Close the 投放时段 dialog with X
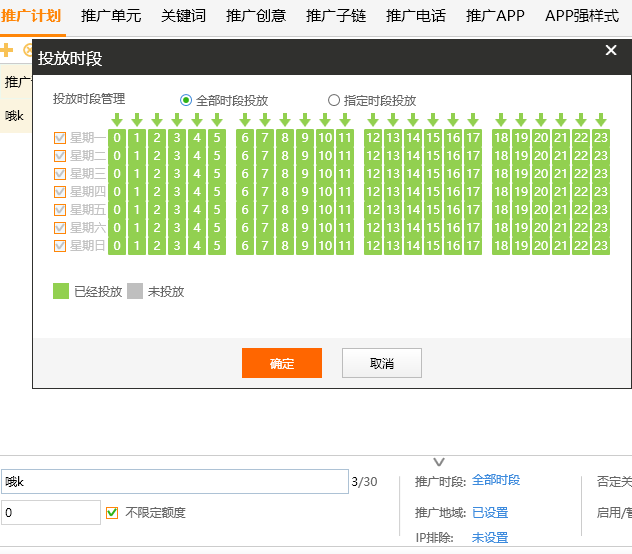 pyautogui.click(x=611, y=51)
